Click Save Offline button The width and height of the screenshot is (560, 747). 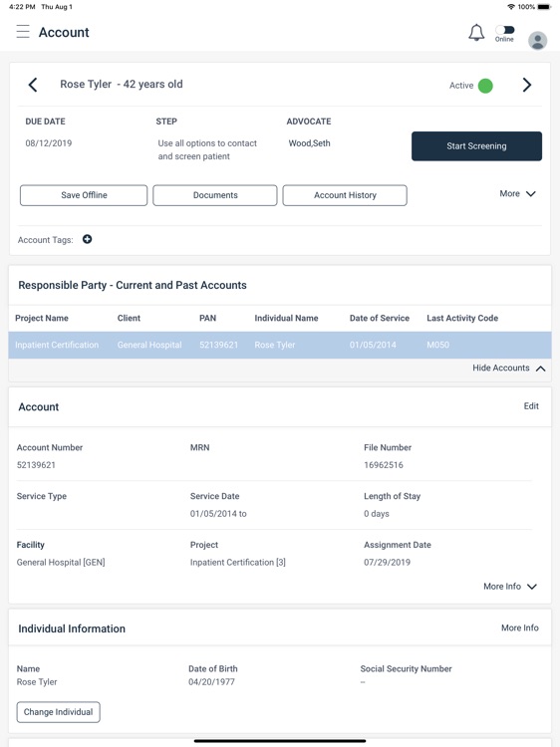pyautogui.click(x=84, y=195)
